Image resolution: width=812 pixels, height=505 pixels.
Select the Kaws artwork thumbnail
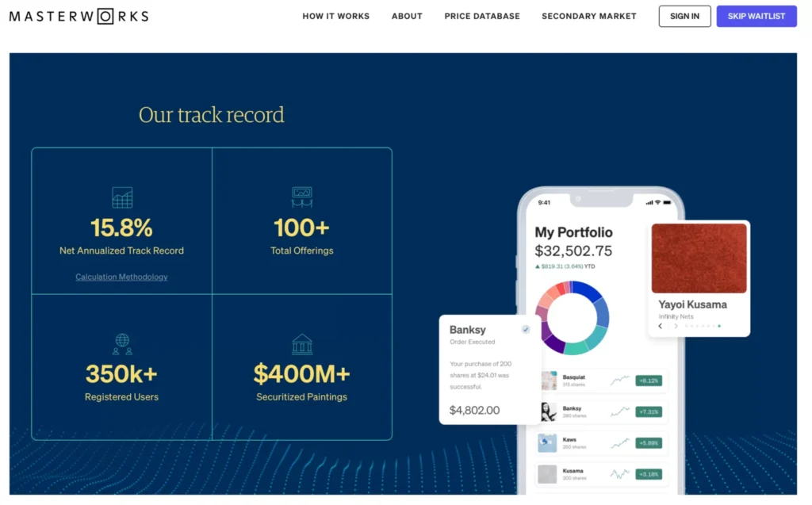(x=547, y=443)
